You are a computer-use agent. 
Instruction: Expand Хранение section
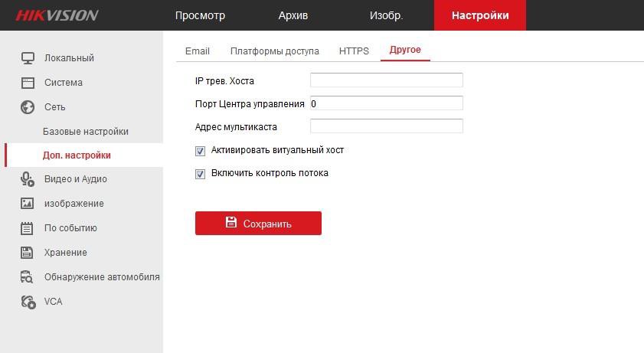pos(66,253)
